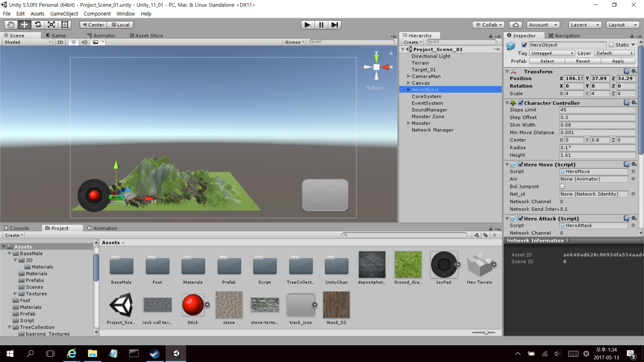Screen dimensions: 644x362
Task: Select the Rect Transform tool
Action: point(65,24)
